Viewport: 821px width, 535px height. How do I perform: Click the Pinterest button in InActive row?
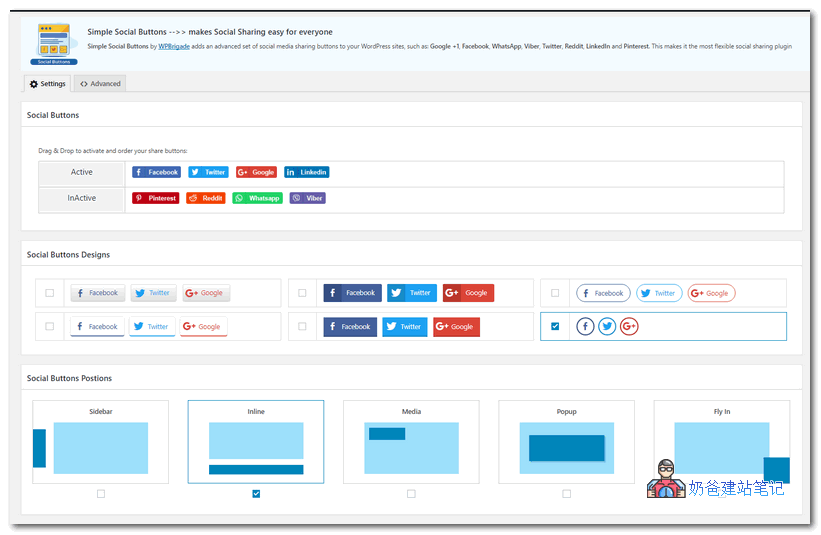pyautogui.click(x=155, y=198)
